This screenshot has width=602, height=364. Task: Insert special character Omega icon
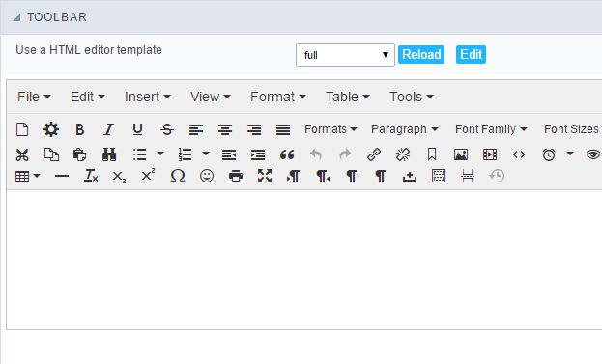tap(178, 176)
